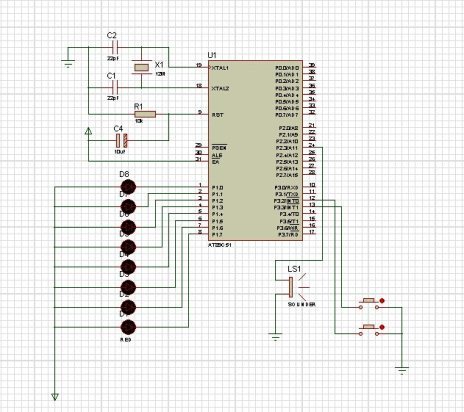This screenshot has height=412, width=464.
Task: Toggle the upper push button's red latch dot
Action: [x=382, y=301]
